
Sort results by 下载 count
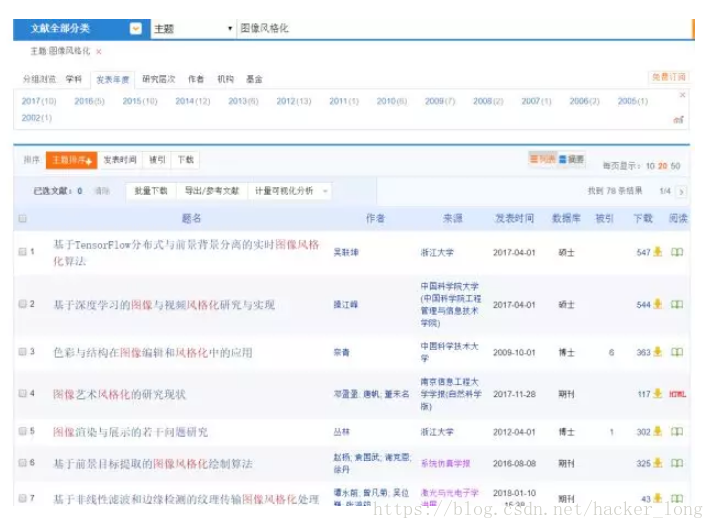(185, 160)
